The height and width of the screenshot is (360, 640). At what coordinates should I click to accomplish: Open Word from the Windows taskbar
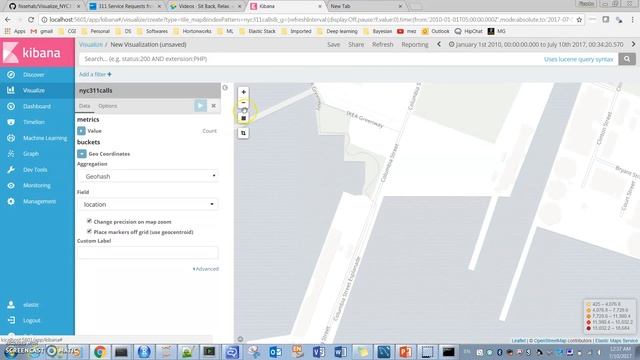pyautogui.click(x=340, y=351)
